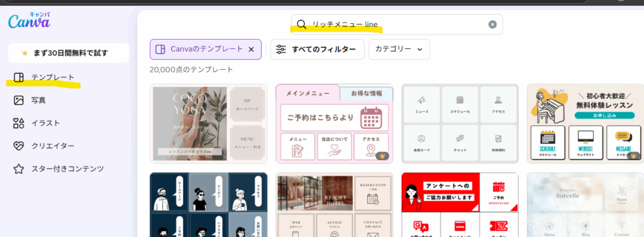The width and height of the screenshot is (644, 237).
Task: Expand the カテゴリー dropdown
Action: click(399, 49)
